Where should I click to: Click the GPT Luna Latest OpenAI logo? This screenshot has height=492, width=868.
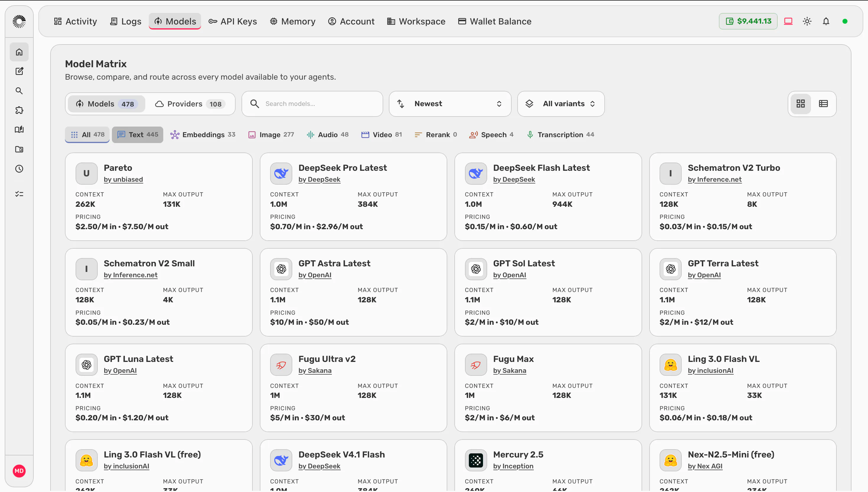coord(87,365)
